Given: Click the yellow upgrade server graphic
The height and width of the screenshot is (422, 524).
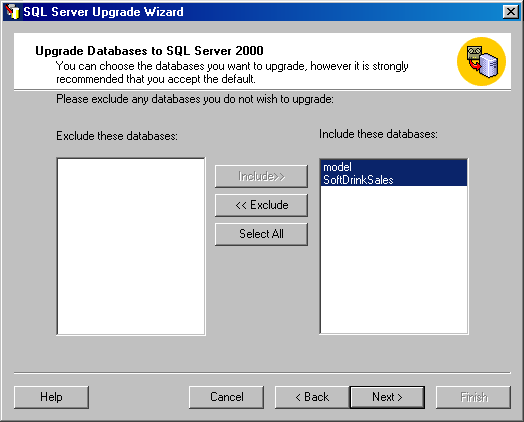Looking at the screenshot, I should pyautogui.click(x=481, y=61).
